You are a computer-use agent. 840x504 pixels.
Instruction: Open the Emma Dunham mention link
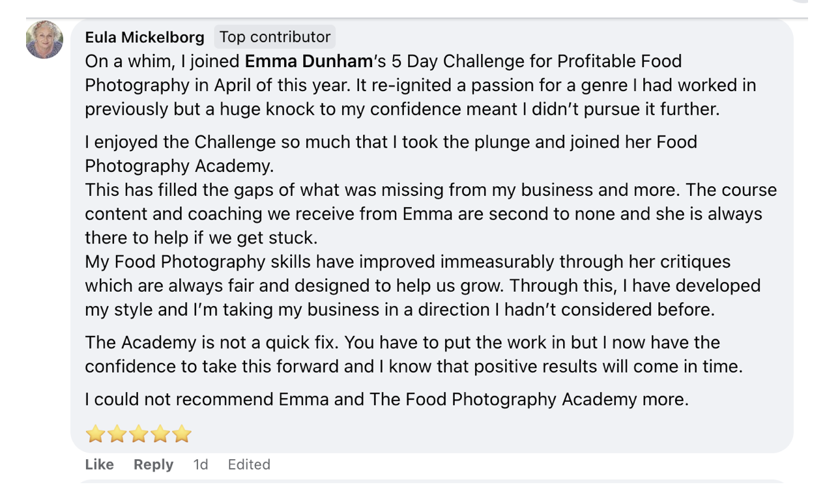pyautogui.click(x=308, y=61)
